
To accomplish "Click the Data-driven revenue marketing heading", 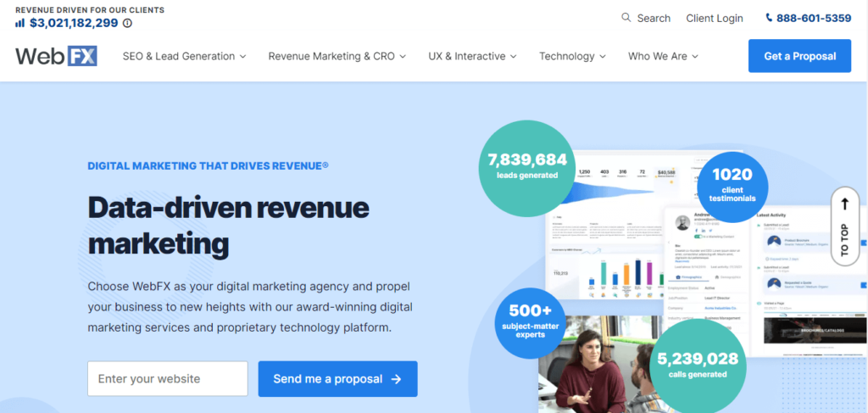I will click(229, 226).
